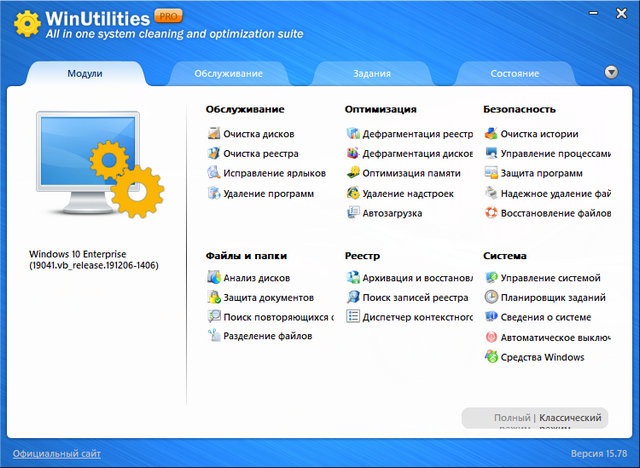The width and height of the screenshot is (640, 468).
Task: Click the Планировщик заданий clock icon
Action: pos(491,297)
